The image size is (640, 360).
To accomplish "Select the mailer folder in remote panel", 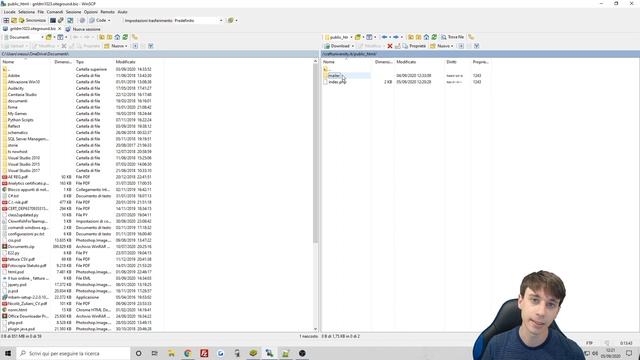I will click(334, 76).
